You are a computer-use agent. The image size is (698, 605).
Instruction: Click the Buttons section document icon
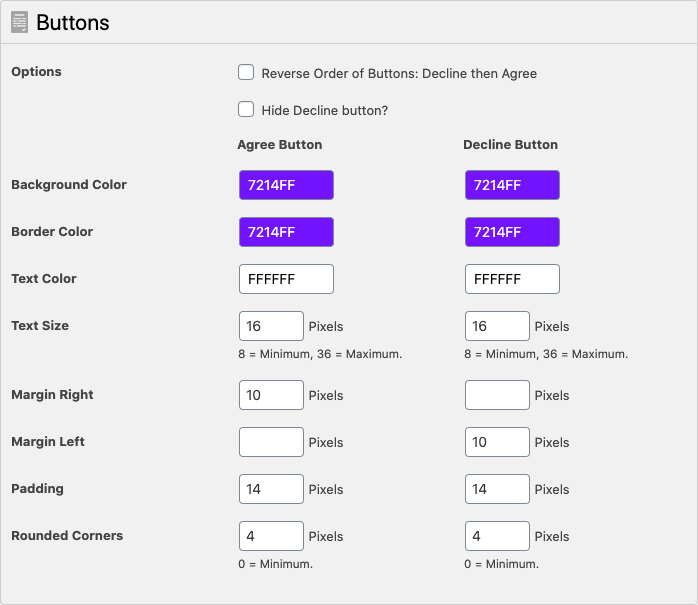[19, 22]
